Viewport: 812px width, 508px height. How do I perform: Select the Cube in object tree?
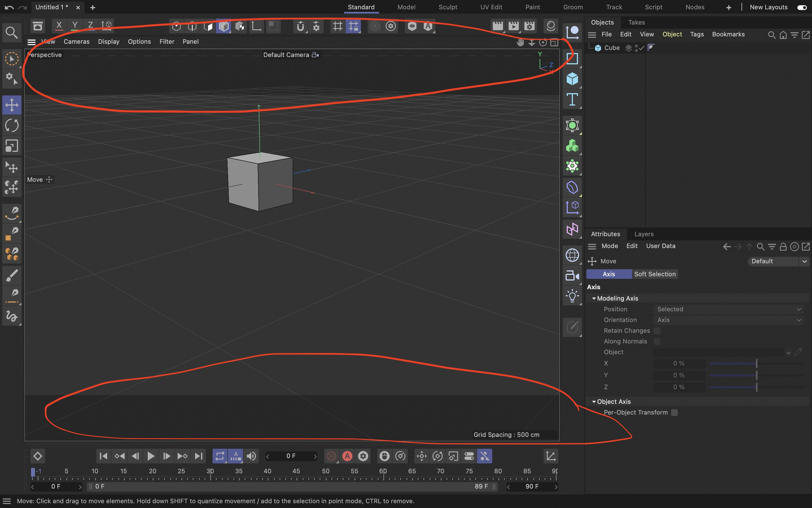[x=612, y=48]
